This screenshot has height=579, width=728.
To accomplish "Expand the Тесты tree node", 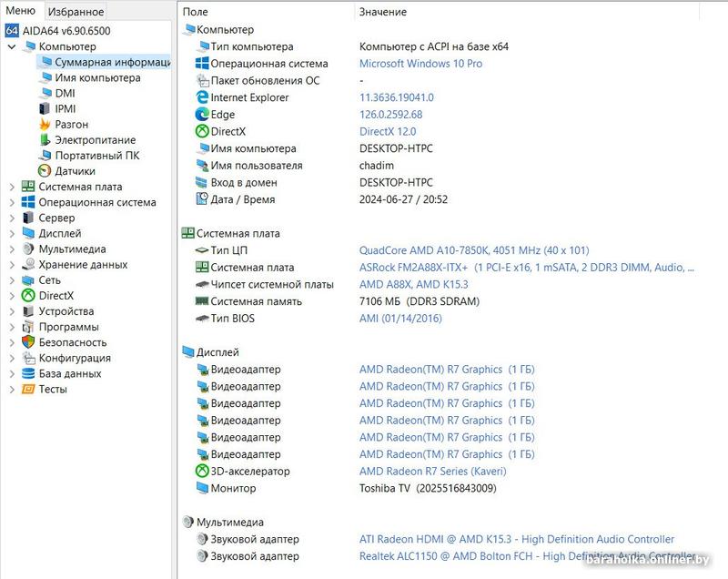I will click(12, 390).
